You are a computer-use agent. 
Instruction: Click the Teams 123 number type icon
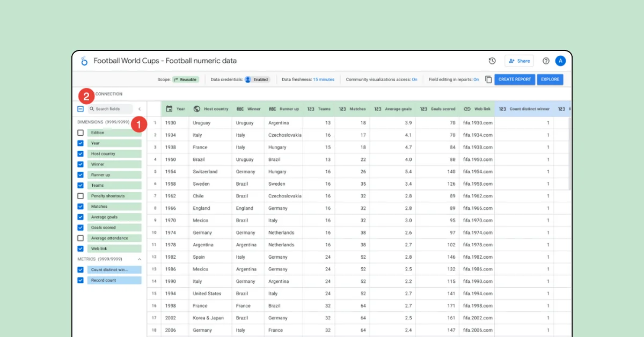point(311,109)
